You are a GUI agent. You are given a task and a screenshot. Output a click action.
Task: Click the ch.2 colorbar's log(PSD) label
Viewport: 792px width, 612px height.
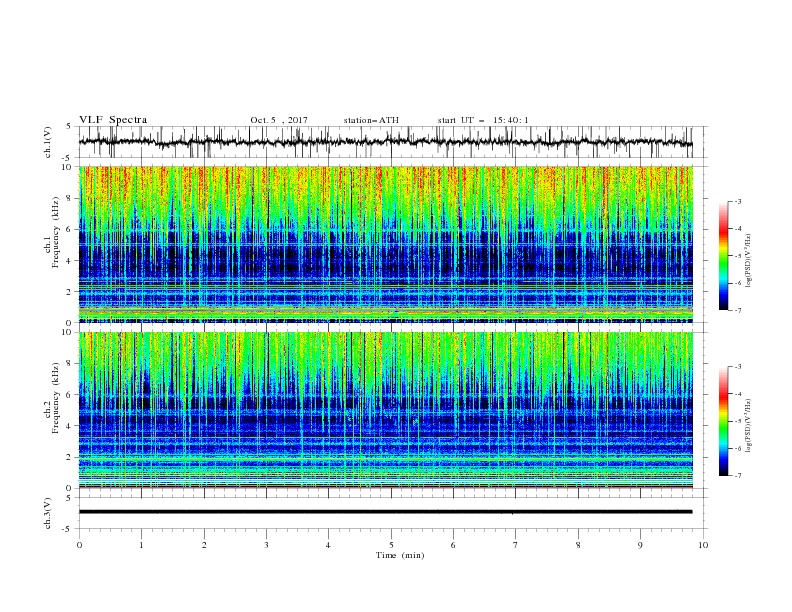(749, 425)
